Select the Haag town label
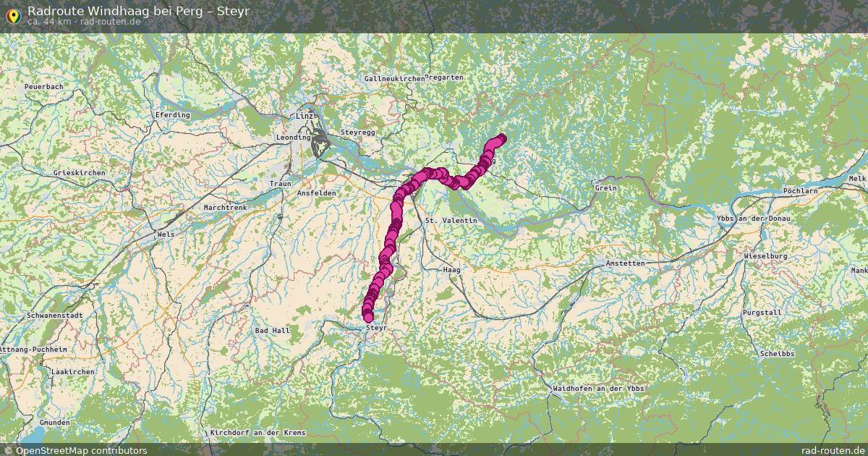The height and width of the screenshot is (456, 868). [451, 269]
